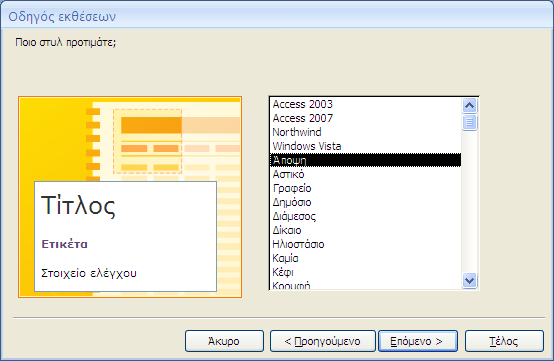Select the highlighted Άποψη style

[365, 160]
